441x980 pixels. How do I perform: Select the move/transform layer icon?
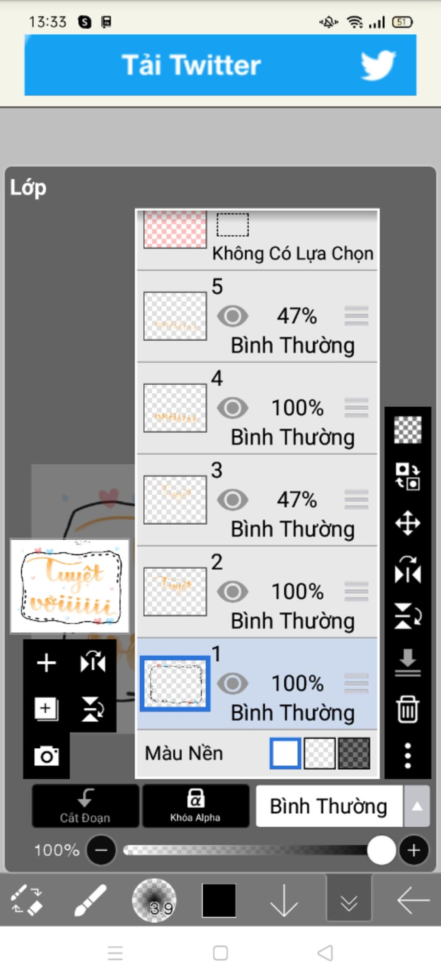[x=407, y=523]
